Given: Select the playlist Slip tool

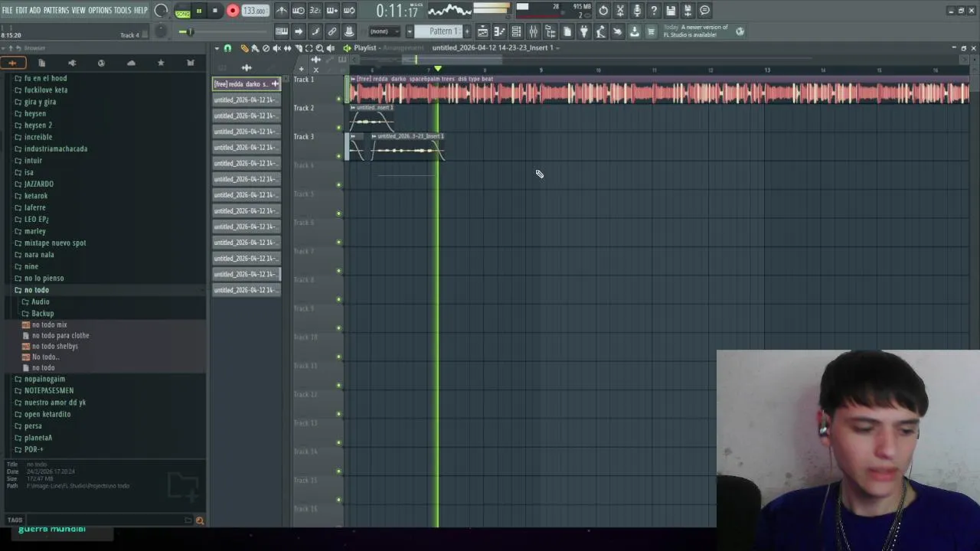Looking at the screenshot, I should 287,48.
